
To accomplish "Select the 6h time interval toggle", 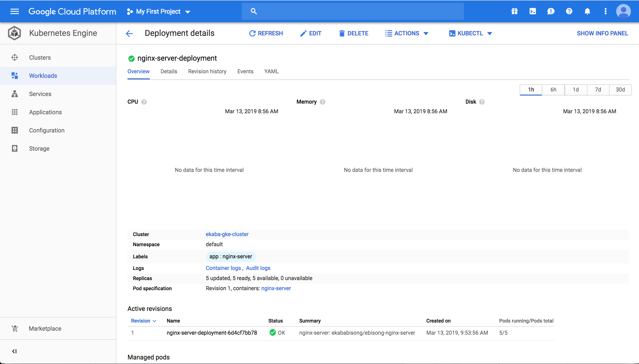I will (x=553, y=89).
